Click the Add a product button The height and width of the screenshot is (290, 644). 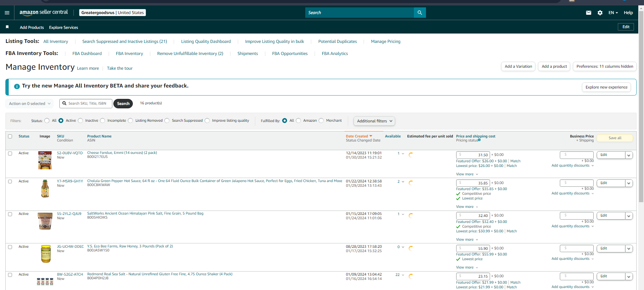[554, 66]
